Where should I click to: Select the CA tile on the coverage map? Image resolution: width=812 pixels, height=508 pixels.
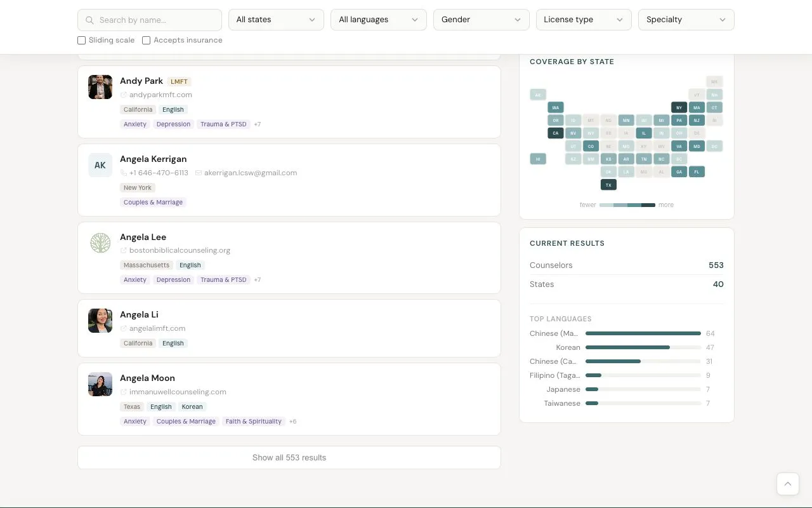coord(556,133)
